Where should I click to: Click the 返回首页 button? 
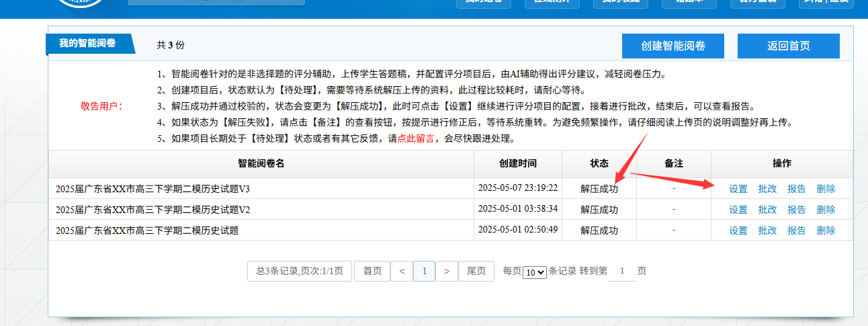(788, 46)
